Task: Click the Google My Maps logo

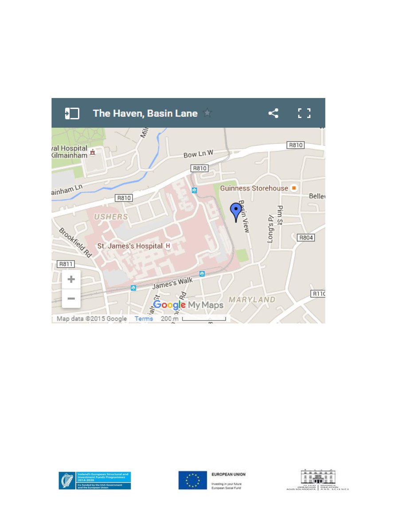Action: (x=188, y=305)
